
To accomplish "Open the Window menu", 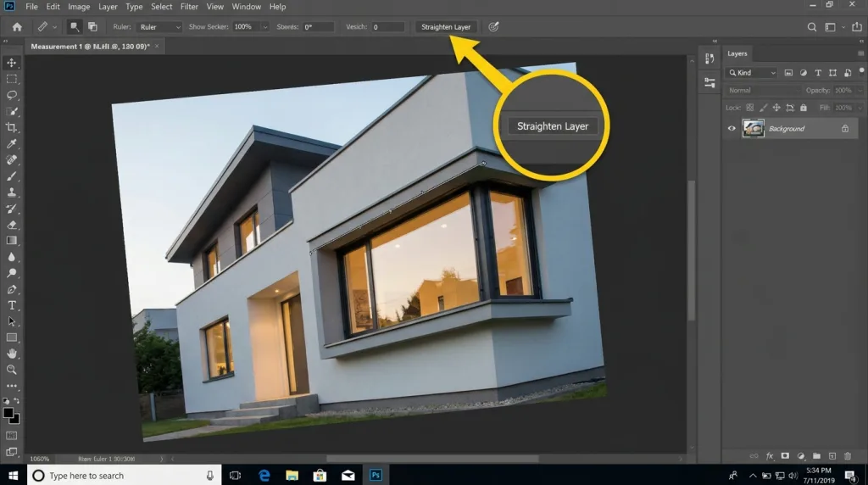I will click(247, 7).
